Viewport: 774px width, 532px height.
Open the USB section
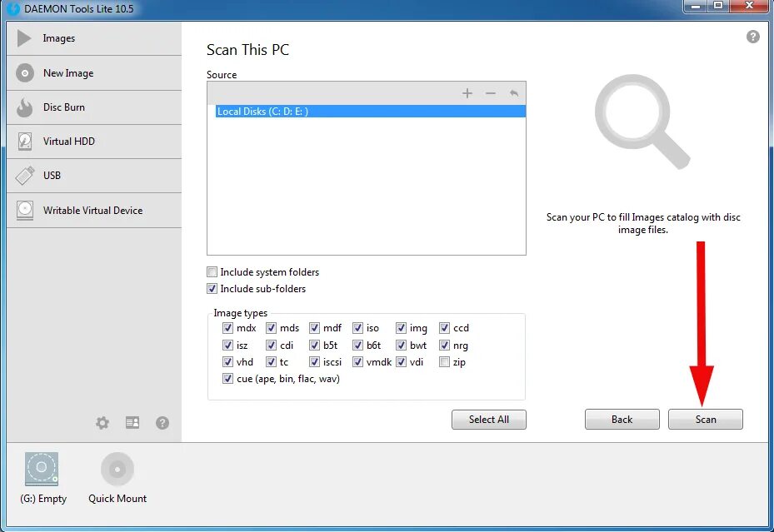[x=94, y=176]
